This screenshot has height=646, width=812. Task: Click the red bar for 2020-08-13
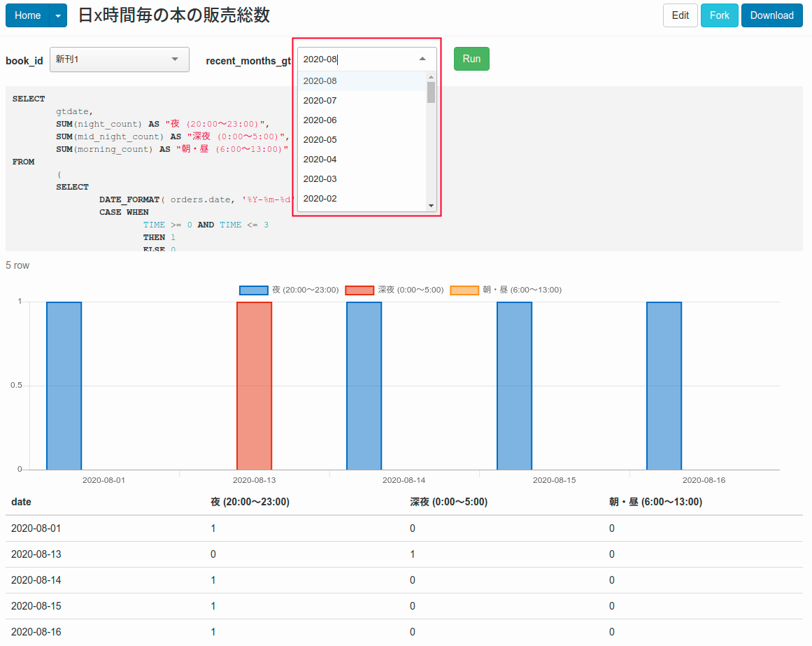point(255,386)
